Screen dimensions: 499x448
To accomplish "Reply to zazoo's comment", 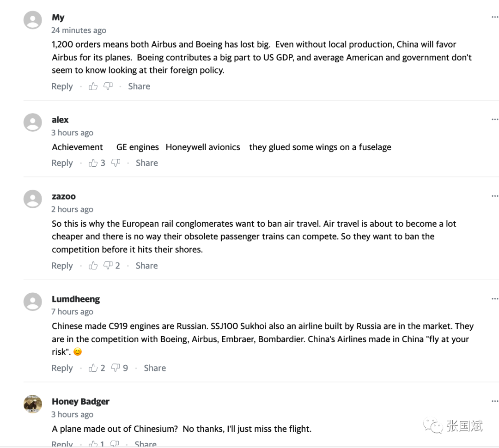I will point(62,266).
